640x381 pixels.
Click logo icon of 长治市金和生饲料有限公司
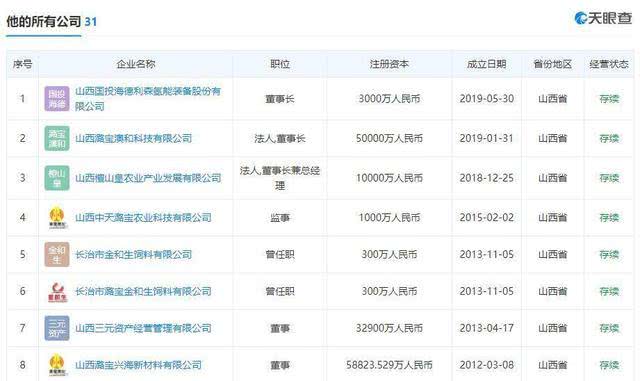(57, 254)
